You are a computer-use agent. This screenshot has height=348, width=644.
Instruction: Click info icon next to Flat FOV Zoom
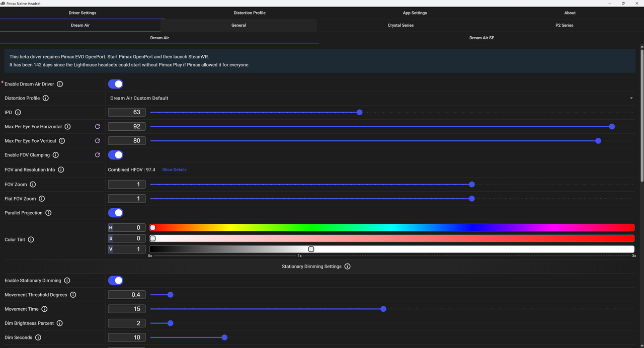click(x=42, y=199)
